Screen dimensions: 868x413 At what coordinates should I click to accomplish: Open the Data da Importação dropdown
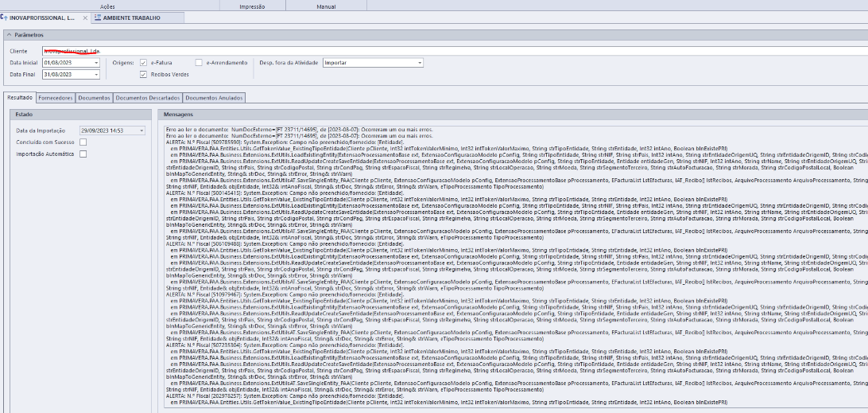pyautogui.click(x=141, y=130)
